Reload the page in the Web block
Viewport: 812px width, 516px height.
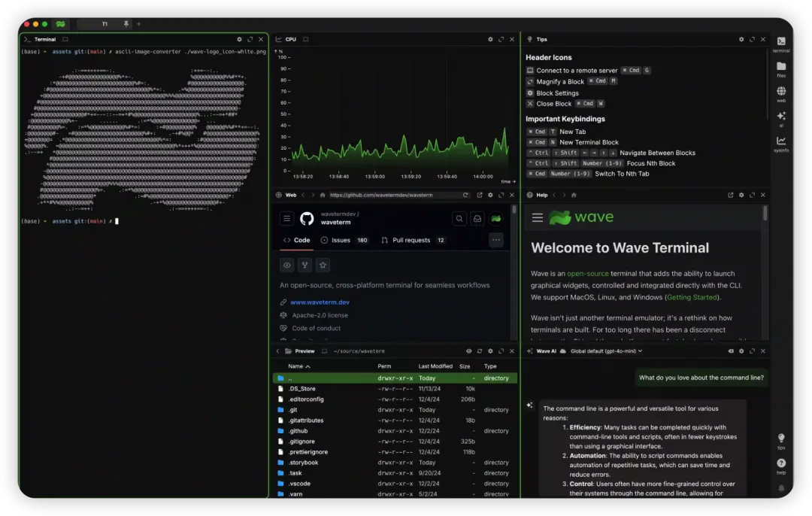coord(465,196)
